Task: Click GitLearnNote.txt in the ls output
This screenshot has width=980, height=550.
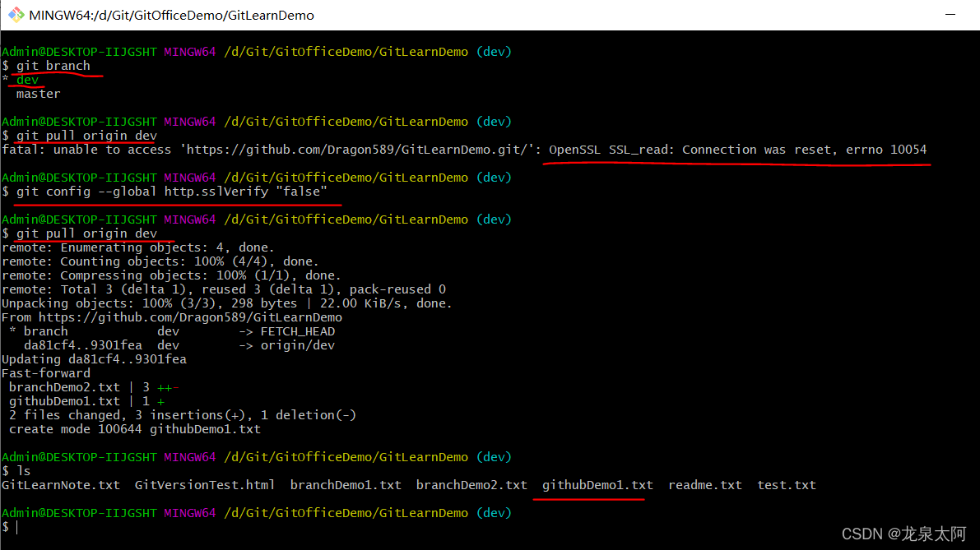Action: pyautogui.click(x=61, y=485)
